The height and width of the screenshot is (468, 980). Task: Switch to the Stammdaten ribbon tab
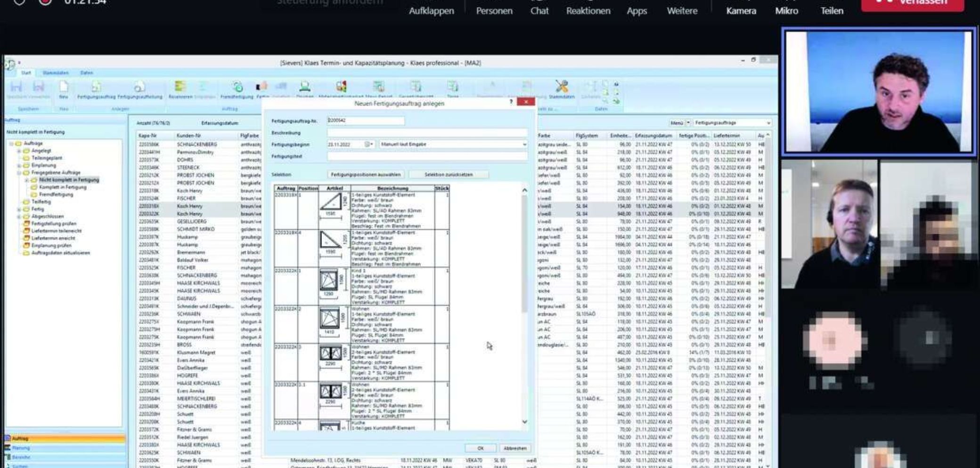56,73
